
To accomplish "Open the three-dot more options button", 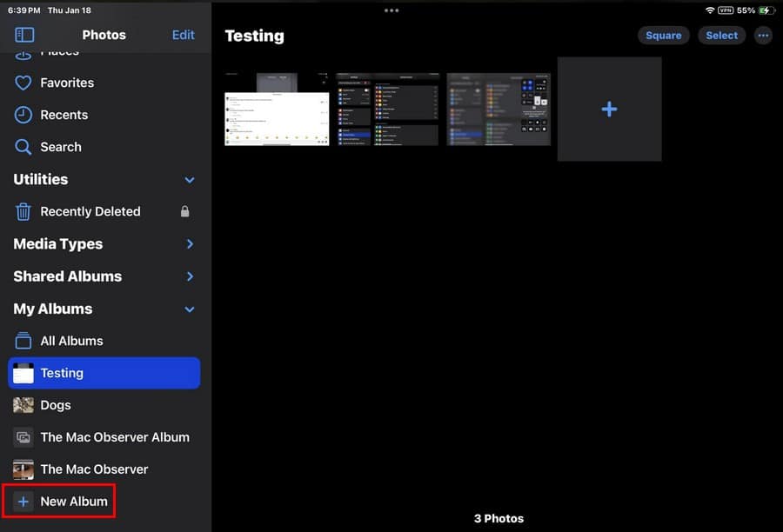I will [x=764, y=36].
